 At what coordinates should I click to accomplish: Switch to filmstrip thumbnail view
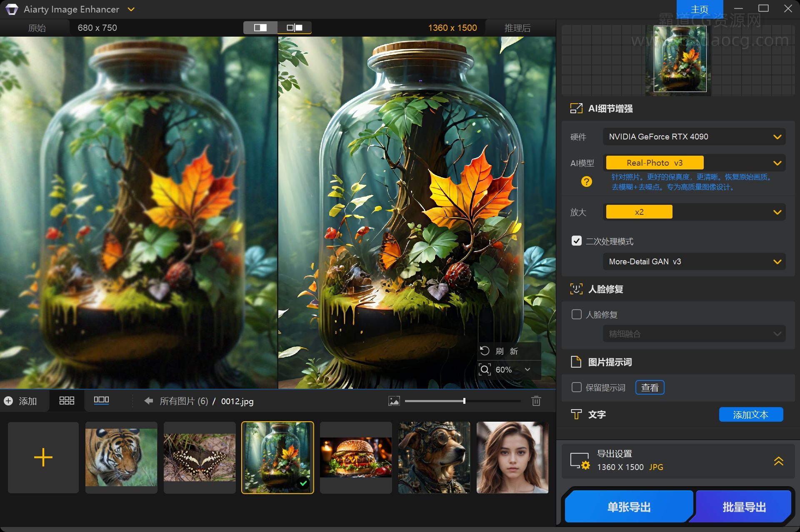point(101,400)
